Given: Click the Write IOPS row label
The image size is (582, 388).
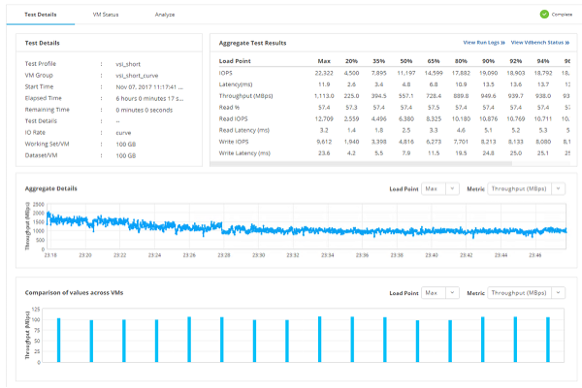Looking at the screenshot, I should pyautogui.click(x=233, y=142).
